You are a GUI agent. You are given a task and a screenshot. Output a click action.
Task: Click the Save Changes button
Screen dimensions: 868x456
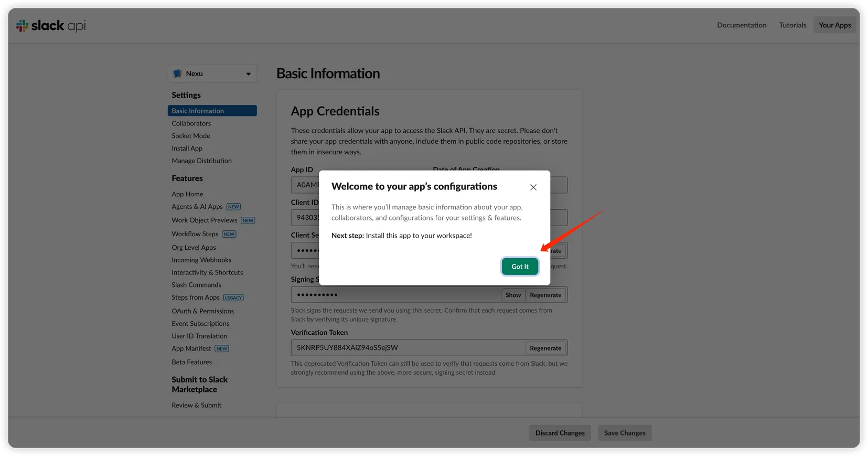[625, 433]
